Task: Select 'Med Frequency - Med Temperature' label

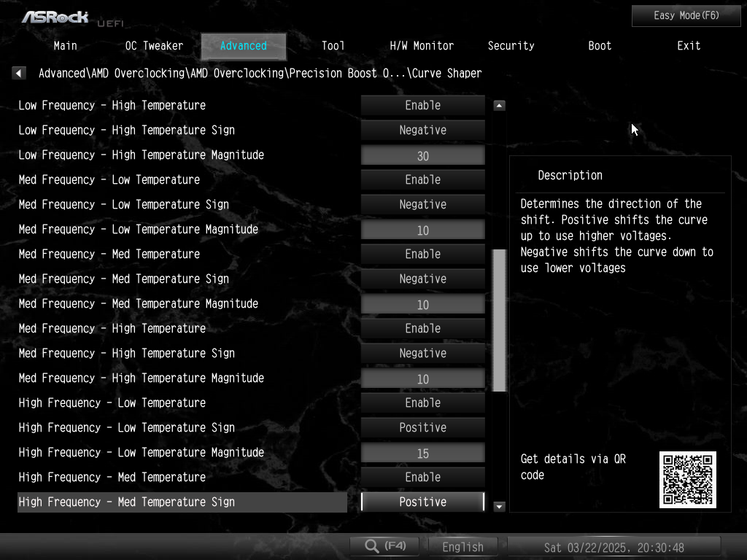Action: (109, 254)
